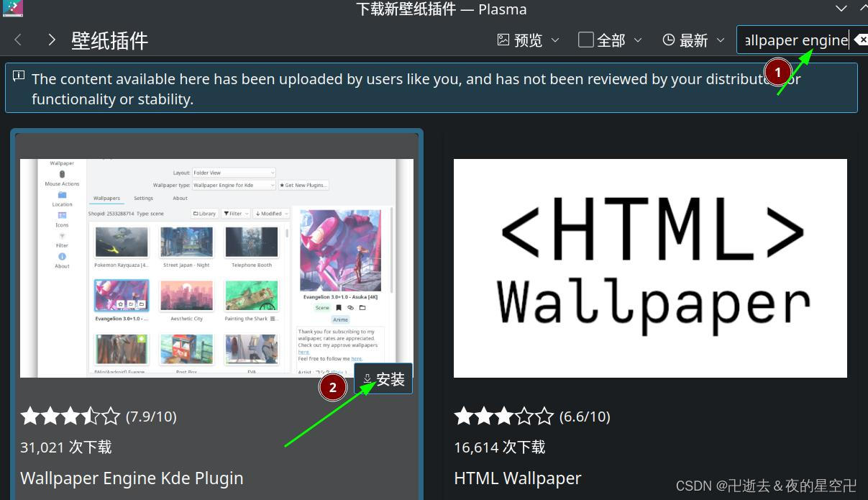
Task: Click the info icon in the warning banner
Action: click(19, 76)
